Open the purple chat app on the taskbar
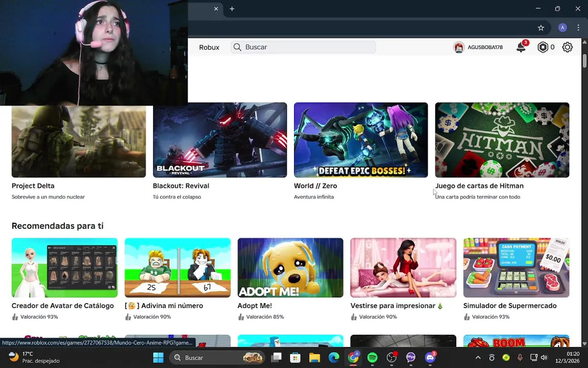The image size is (588, 368). click(410, 357)
